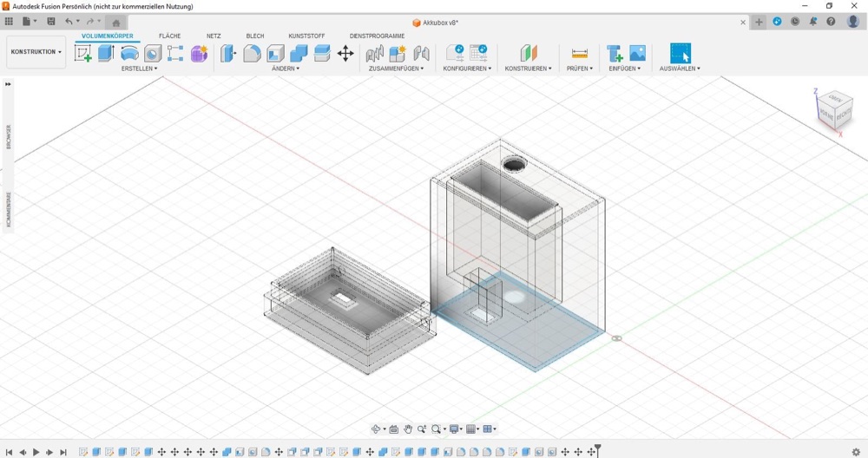868x458 pixels.
Task: Save the document with disk icon
Action: click(51, 22)
